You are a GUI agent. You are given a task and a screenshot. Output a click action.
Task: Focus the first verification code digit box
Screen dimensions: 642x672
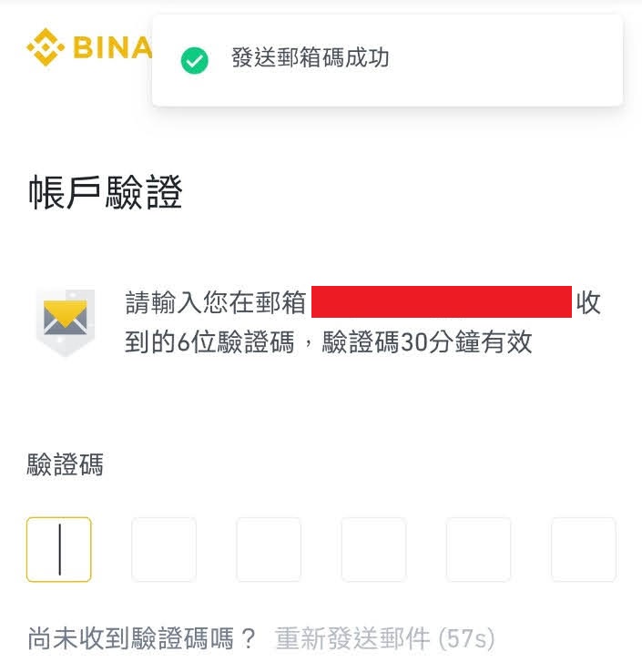pyautogui.click(x=58, y=549)
